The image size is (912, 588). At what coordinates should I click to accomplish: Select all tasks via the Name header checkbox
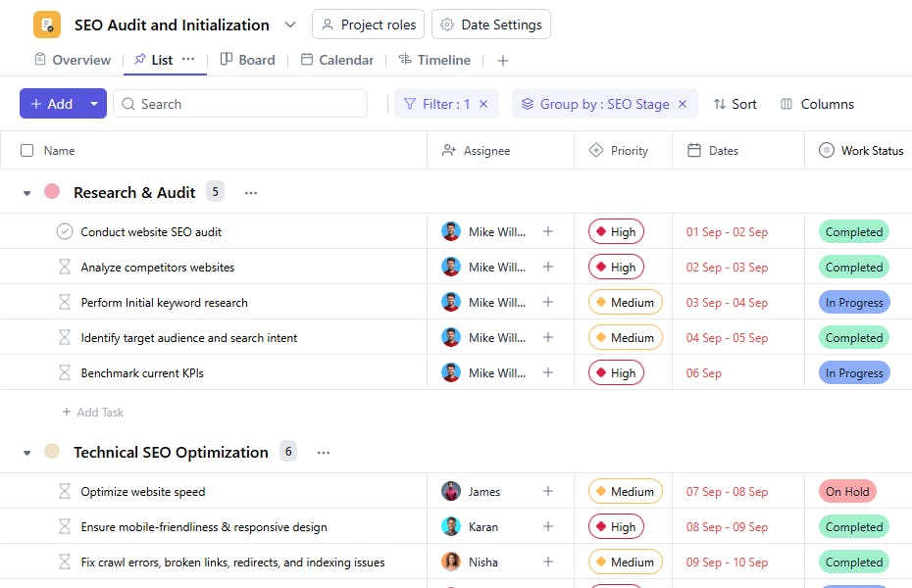(26, 150)
